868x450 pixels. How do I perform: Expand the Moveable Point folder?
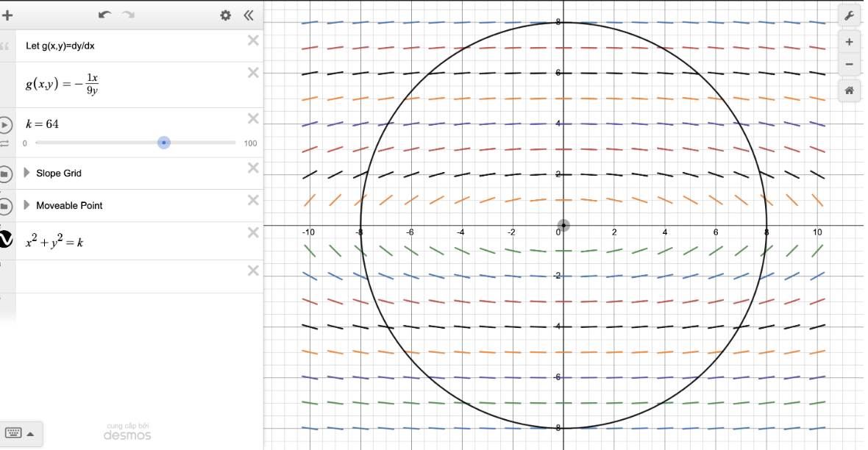26,205
